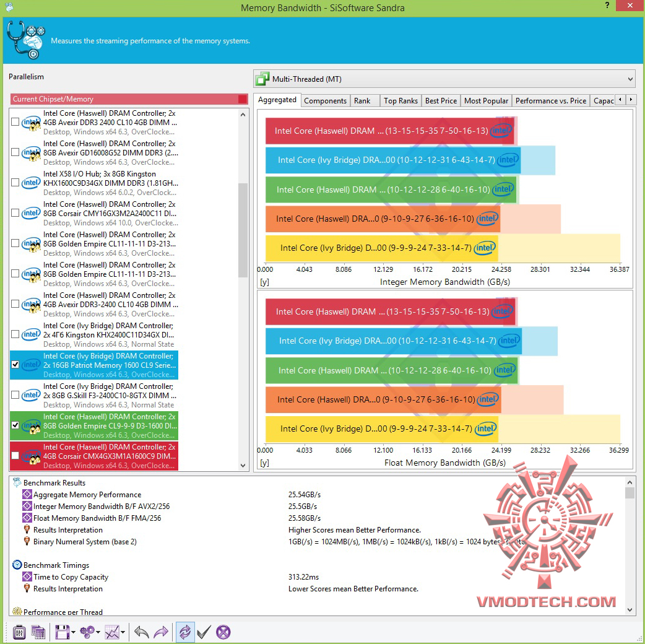Screen dimensions: 645x644
Task: Click Aggregate Memory Performance diamond icon
Action: [x=27, y=494]
